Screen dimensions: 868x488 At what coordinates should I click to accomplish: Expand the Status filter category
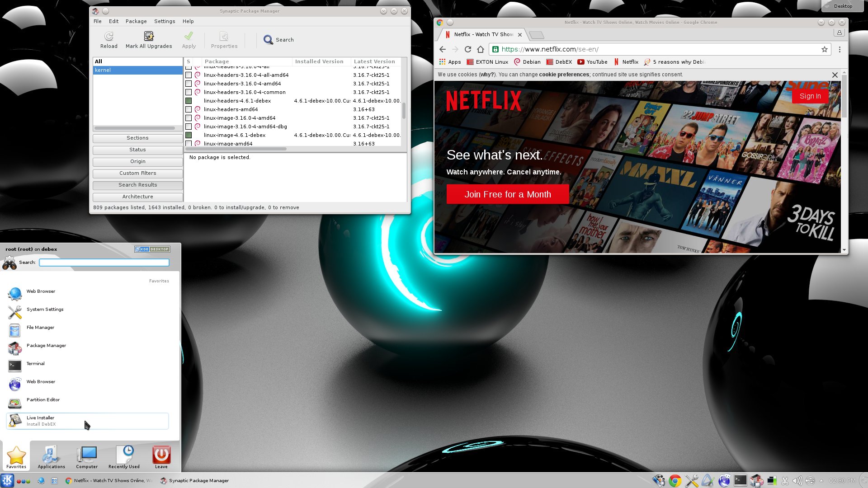point(137,149)
